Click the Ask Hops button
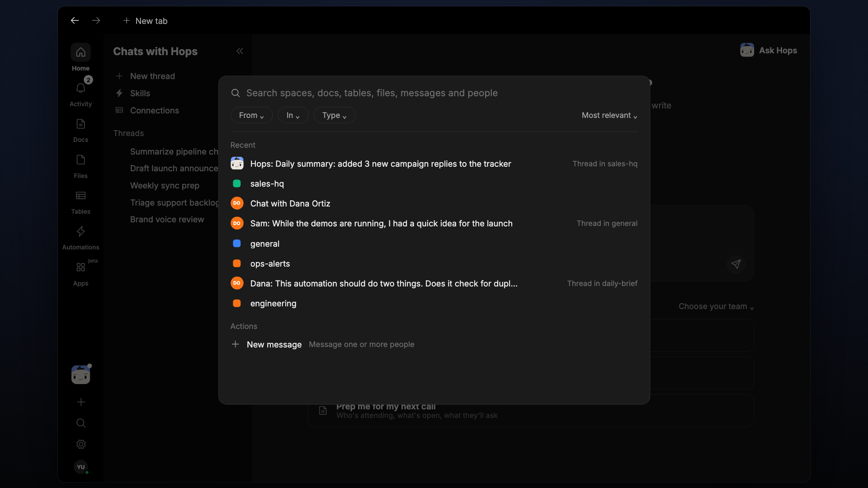 (769, 50)
